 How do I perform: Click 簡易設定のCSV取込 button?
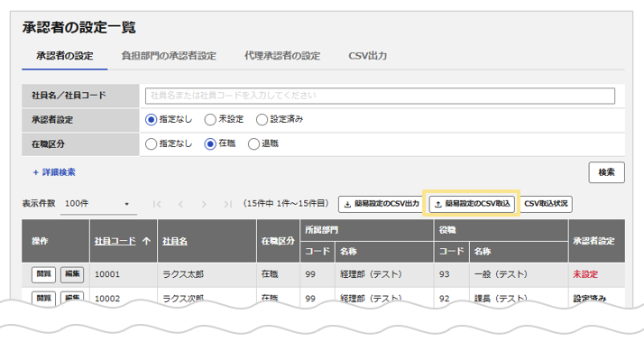(x=472, y=204)
